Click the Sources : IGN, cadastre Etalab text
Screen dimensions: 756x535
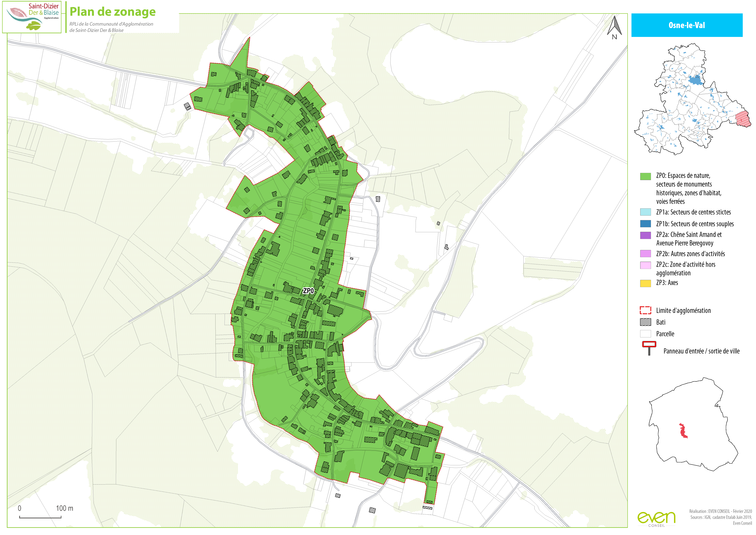coord(721,517)
